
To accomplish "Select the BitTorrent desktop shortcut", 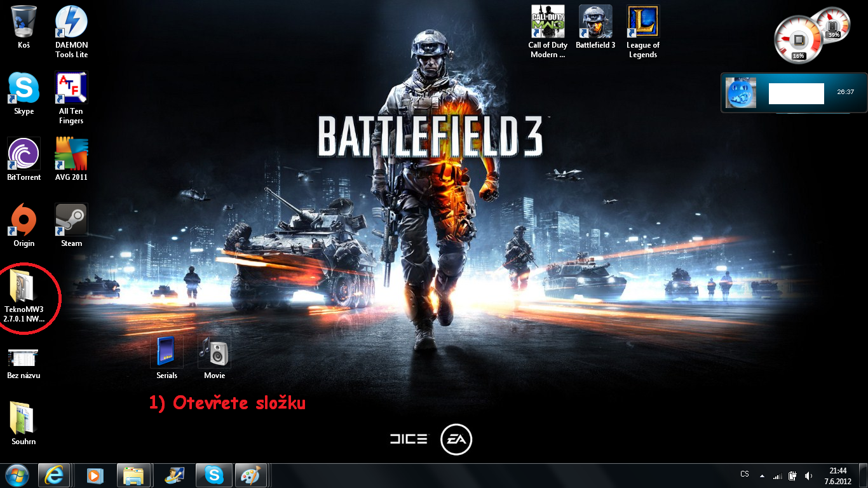I will [24, 159].
